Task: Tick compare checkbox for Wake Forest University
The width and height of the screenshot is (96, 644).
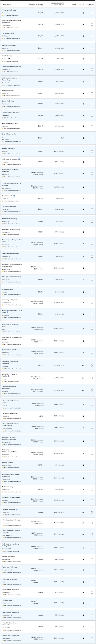Action: point(92,615)
